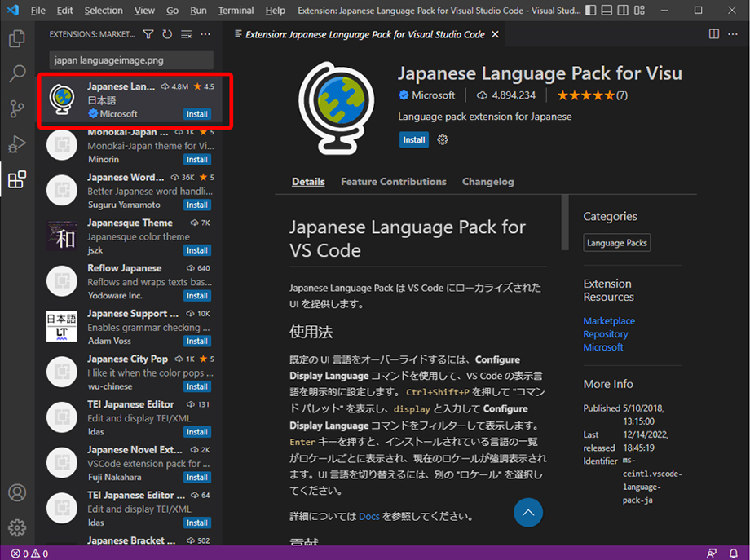Refresh the extensions list
The width and height of the screenshot is (750, 560).
click(x=167, y=34)
